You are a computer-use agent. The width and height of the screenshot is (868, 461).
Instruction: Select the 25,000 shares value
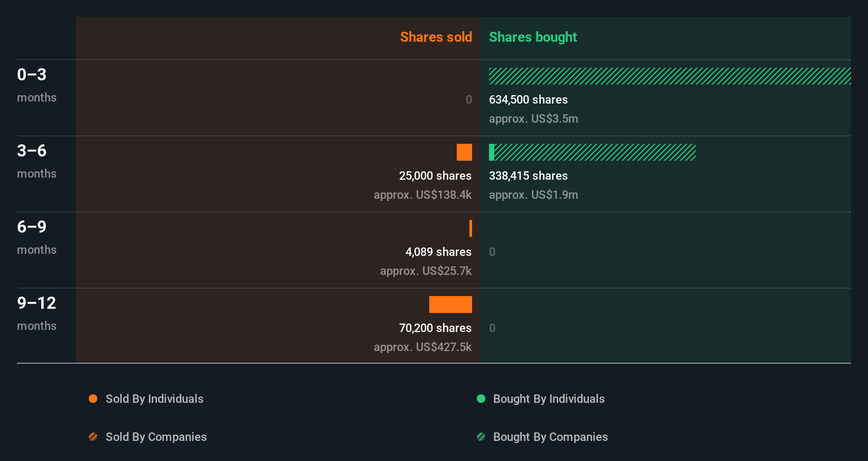click(435, 176)
